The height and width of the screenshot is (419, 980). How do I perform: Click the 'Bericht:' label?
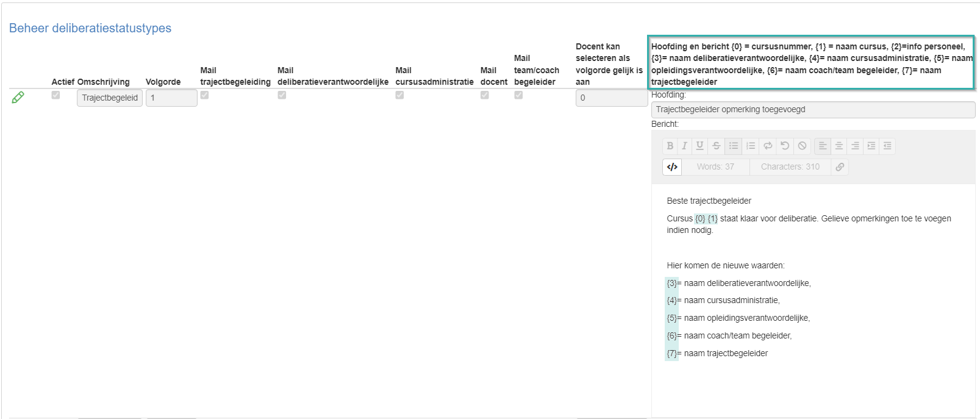pos(665,124)
